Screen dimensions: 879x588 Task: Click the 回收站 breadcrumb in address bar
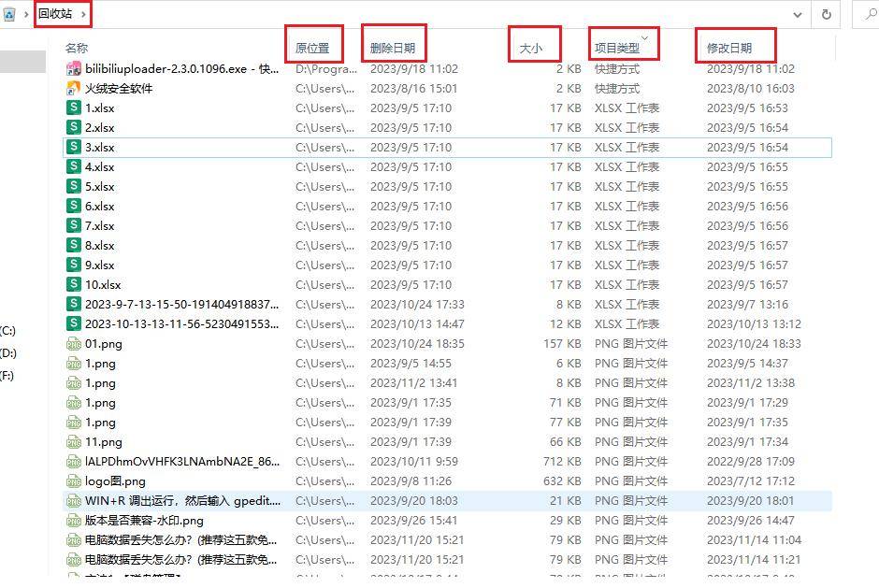point(54,14)
